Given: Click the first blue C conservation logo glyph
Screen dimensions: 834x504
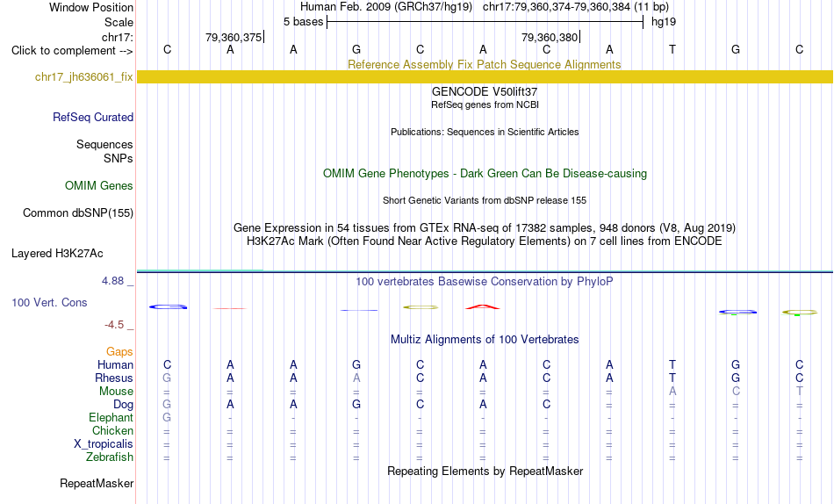Looking at the screenshot, I should click(168, 307).
